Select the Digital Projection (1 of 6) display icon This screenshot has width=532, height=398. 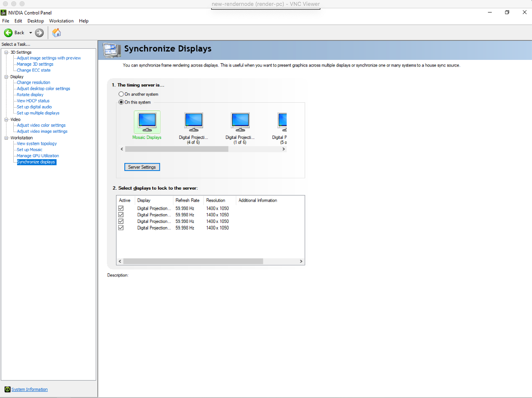click(240, 122)
